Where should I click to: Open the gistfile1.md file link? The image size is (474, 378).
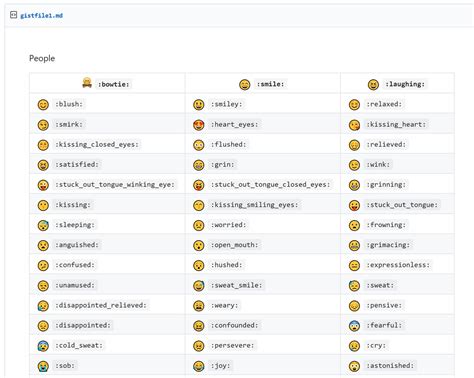click(x=42, y=15)
